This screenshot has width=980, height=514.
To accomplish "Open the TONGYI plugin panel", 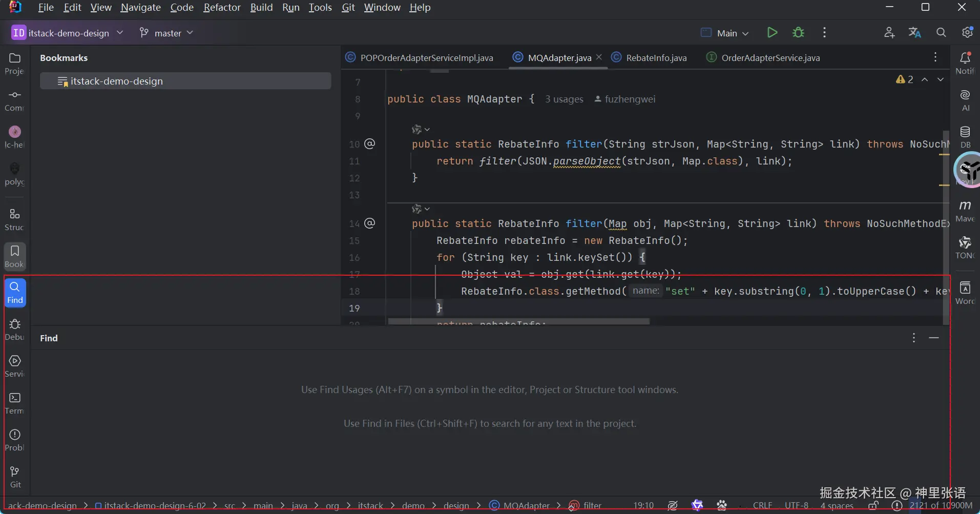I will (x=965, y=248).
